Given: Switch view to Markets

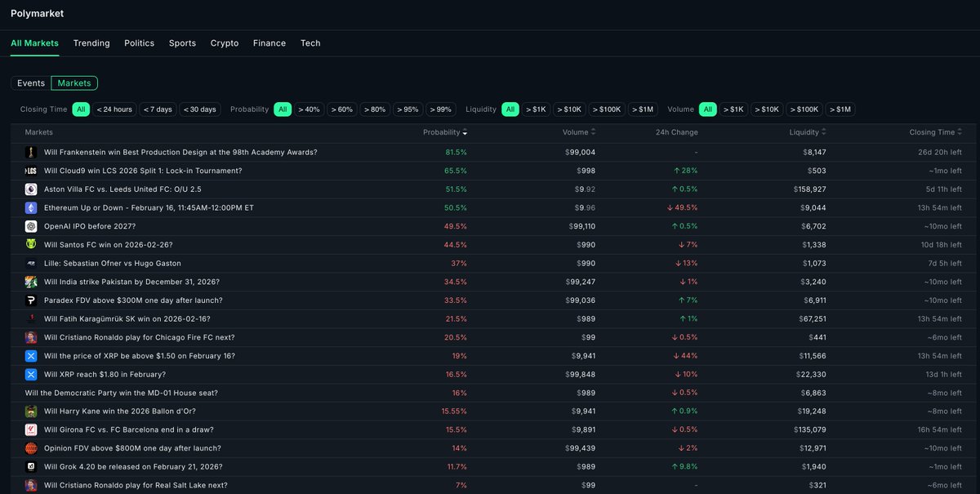Looking at the screenshot, I should pyautogui.click(x=74, y=83).
